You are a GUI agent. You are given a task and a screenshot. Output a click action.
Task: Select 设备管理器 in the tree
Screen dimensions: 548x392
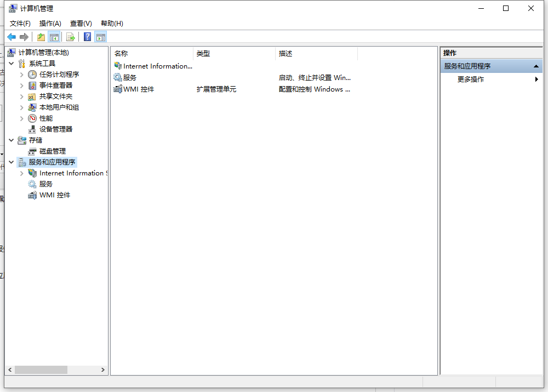(x=55, y=129)
